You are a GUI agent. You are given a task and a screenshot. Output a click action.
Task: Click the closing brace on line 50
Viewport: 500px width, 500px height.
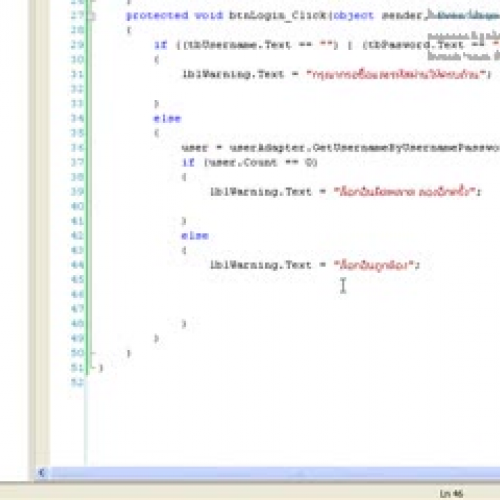[129, 353]
